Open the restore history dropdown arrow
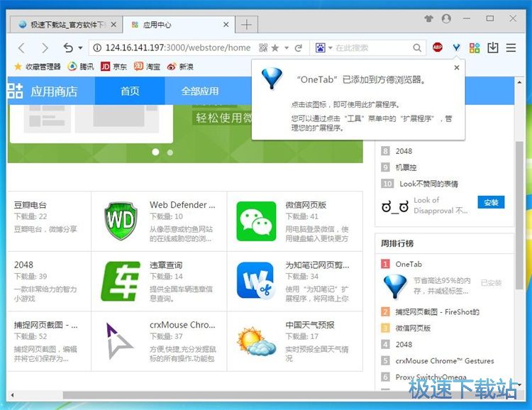Screen dimensions: 532x410 (x=80, y=48)
